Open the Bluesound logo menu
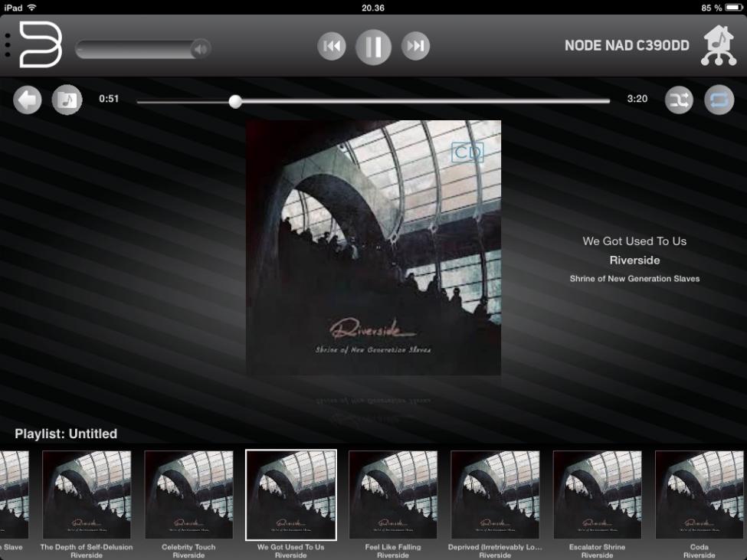747x560 pixels. click(x=41, y=44)
